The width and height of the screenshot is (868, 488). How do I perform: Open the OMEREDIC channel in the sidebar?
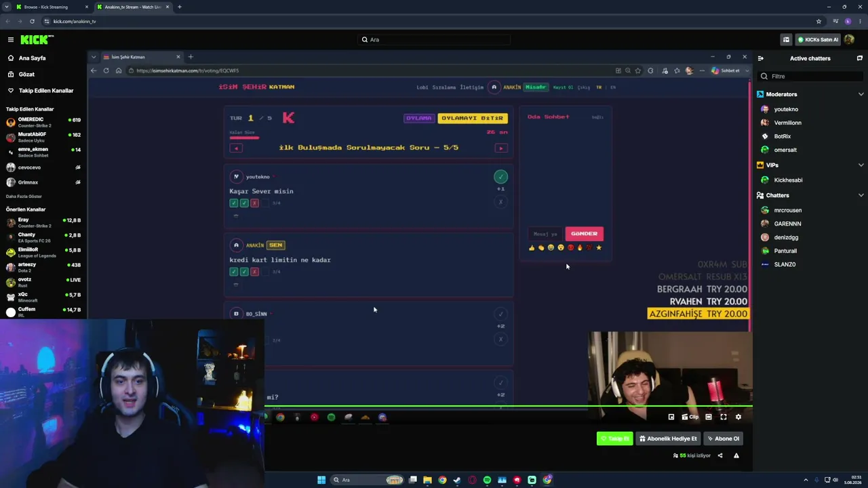43,122
